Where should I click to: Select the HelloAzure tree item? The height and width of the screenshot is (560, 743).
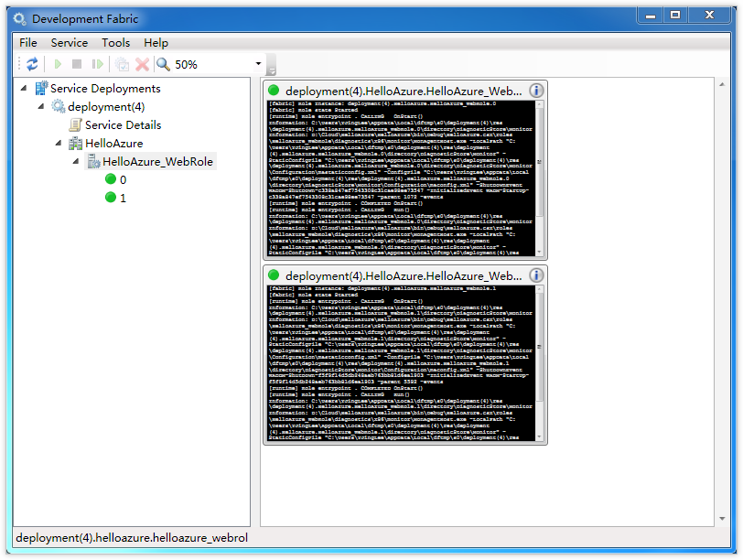[x=113, y=144]
